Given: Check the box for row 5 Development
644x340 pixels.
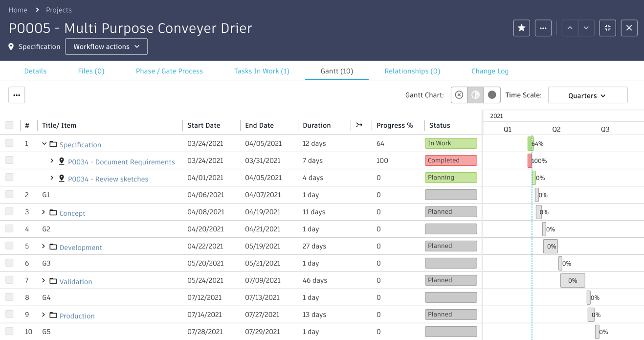Looking at the screenshot, I should pos(9,246).
